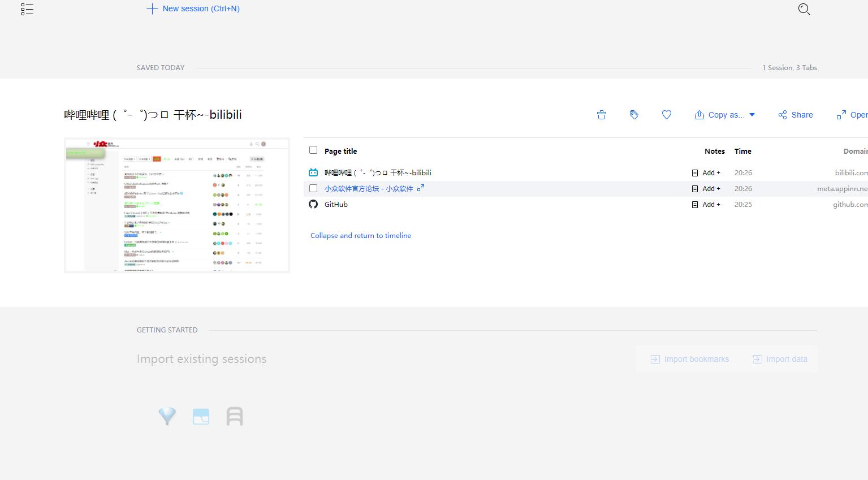The width and height of the screenshot is (868, 480).
Task: Add a note to the bilibili row
Action: 706,173
